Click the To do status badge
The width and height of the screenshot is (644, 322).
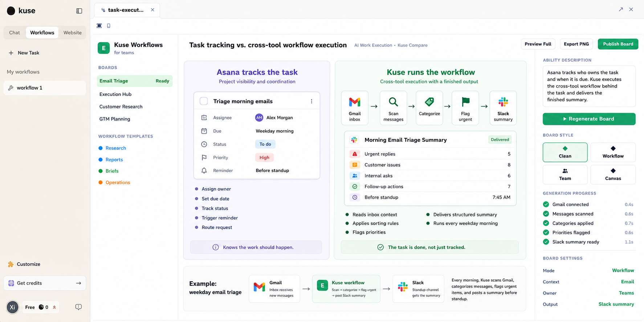(x=265, y=144)
